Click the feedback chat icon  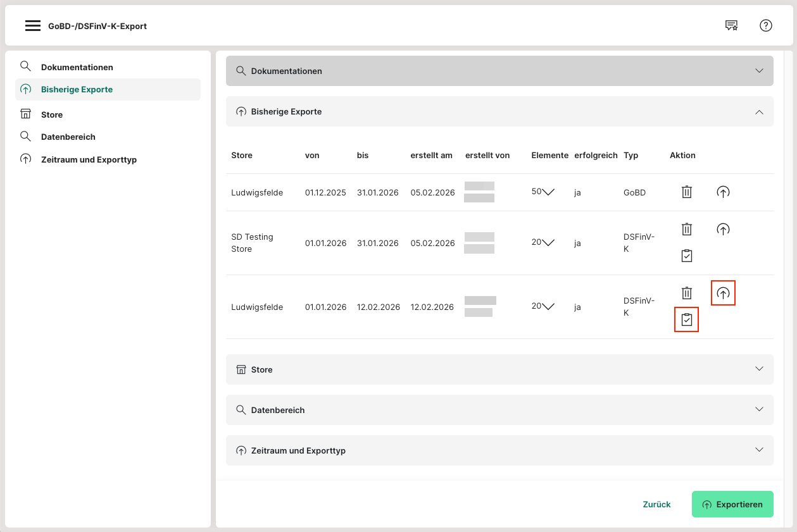click(x=731, y=26)
